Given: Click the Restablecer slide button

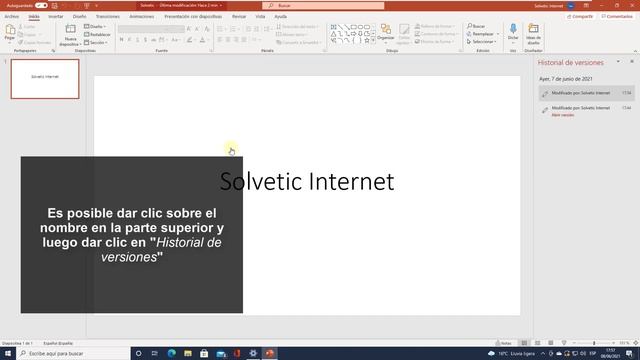Looking at the screenshot, I should point(97,35).
